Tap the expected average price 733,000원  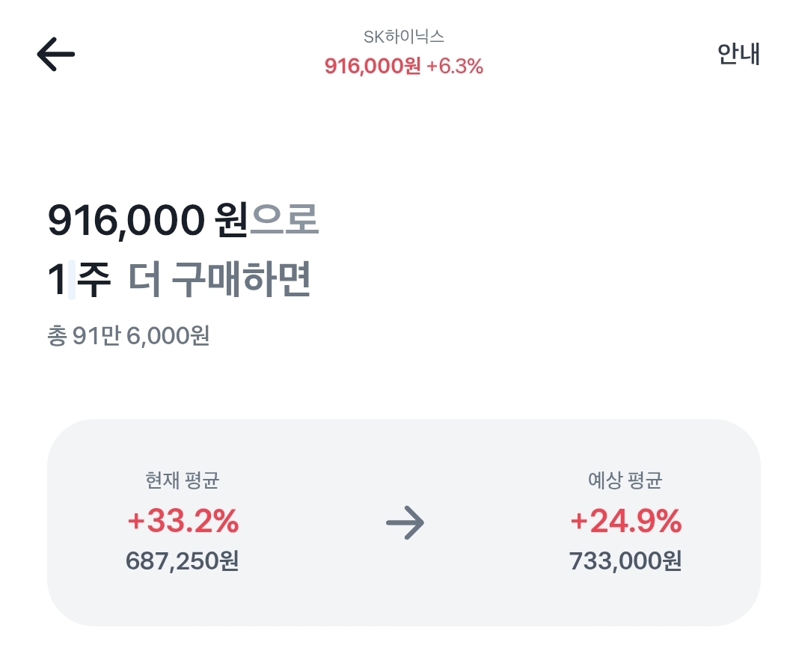coord(625,560)
